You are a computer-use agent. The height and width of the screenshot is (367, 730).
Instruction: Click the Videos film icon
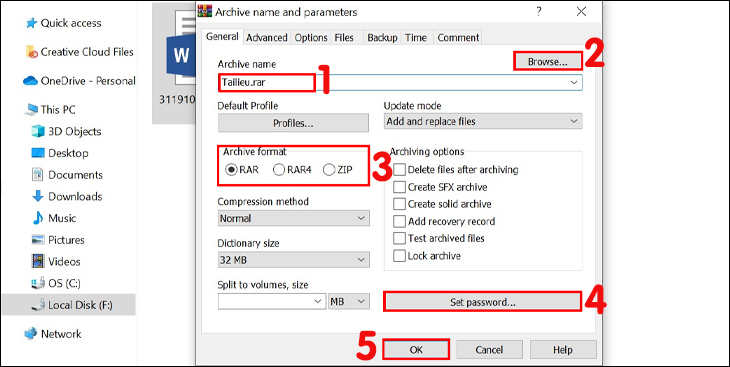(38, 261)
